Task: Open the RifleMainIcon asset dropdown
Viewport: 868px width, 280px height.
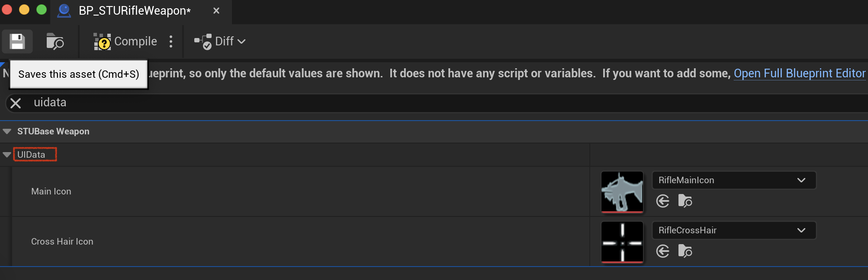Action: pyautogui.click(x=734, y=180)
